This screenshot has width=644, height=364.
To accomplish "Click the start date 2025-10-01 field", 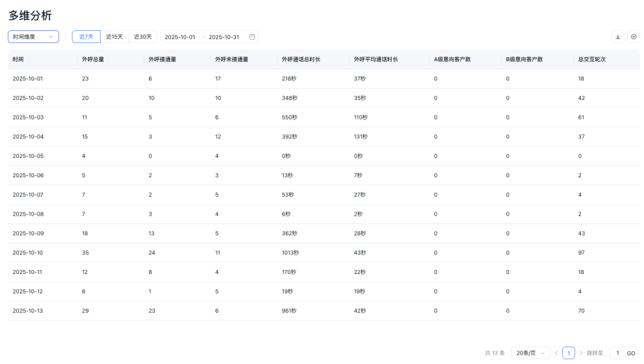I will pyautogui.click(x=180, y=37).
